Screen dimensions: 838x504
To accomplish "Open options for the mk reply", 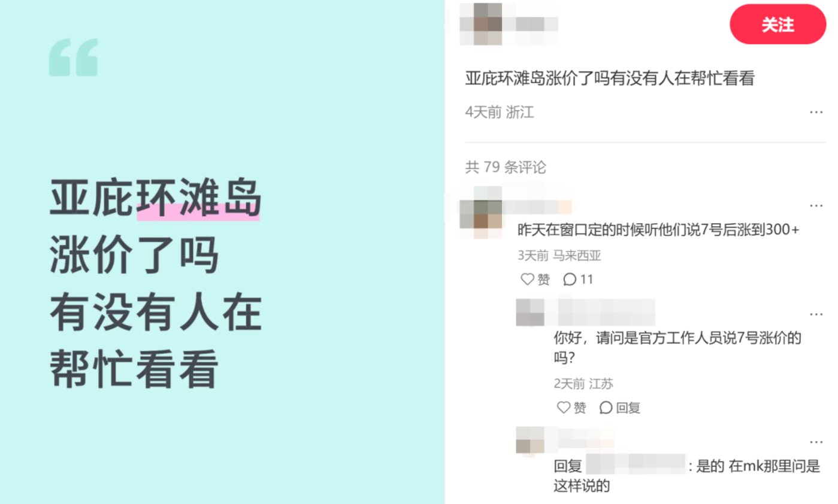I will tap(816, 442).
